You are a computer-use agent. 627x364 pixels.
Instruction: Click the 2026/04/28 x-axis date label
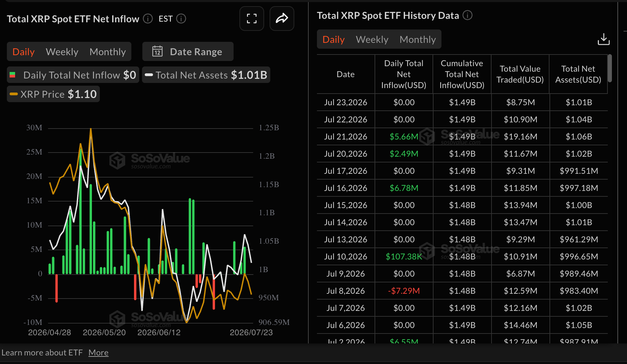click(x=49, y=332)
